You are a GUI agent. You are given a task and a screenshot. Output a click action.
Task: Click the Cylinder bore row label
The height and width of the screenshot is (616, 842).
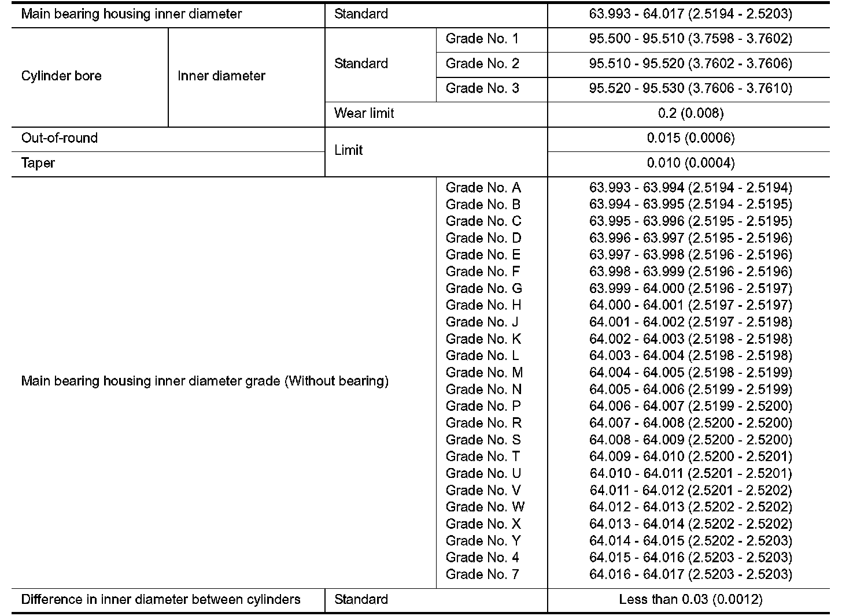(x=61, y=76)
